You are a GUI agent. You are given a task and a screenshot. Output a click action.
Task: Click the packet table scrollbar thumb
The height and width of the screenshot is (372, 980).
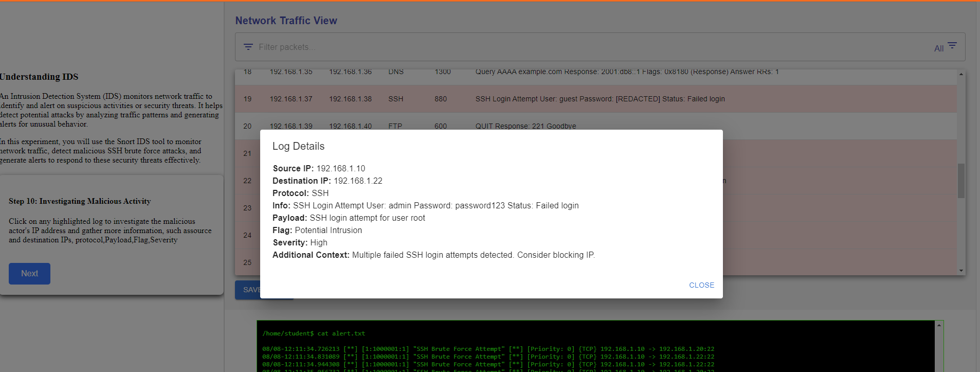tap(961, 181)
